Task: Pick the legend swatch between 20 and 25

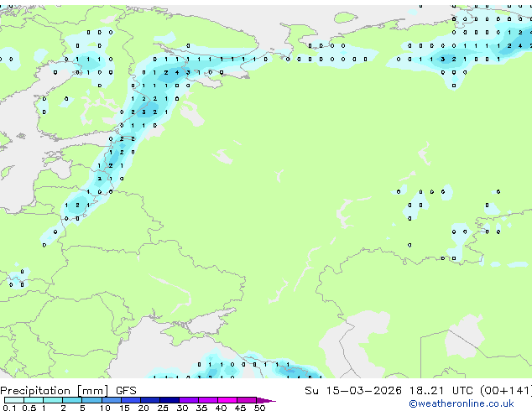Action: pos(149,400)
